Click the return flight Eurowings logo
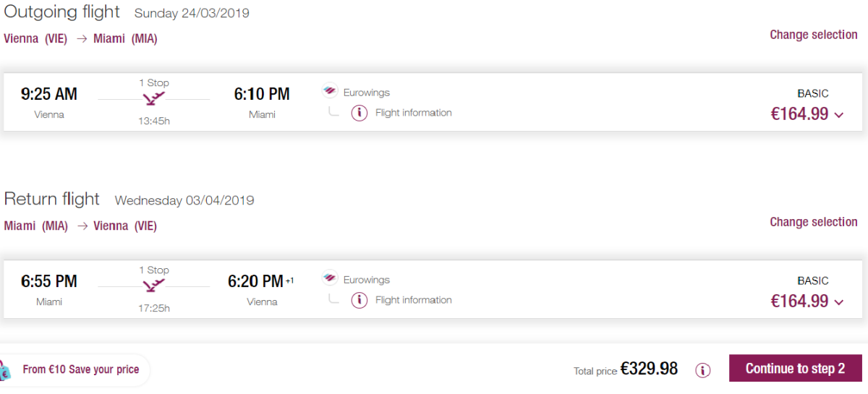This screenshot has width=868, height=394. [x=330, y=279]
